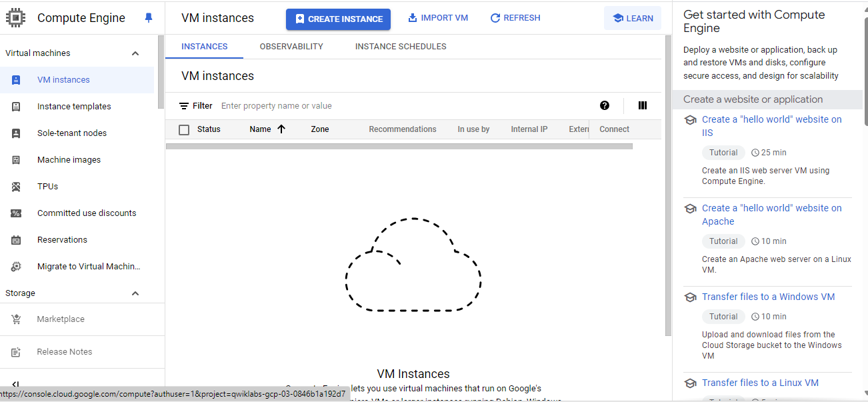Click the collapse sidebar arrow icon
The width and height of the screenshot is (868, 402).
pyautogui.click(x=16, y=385)
